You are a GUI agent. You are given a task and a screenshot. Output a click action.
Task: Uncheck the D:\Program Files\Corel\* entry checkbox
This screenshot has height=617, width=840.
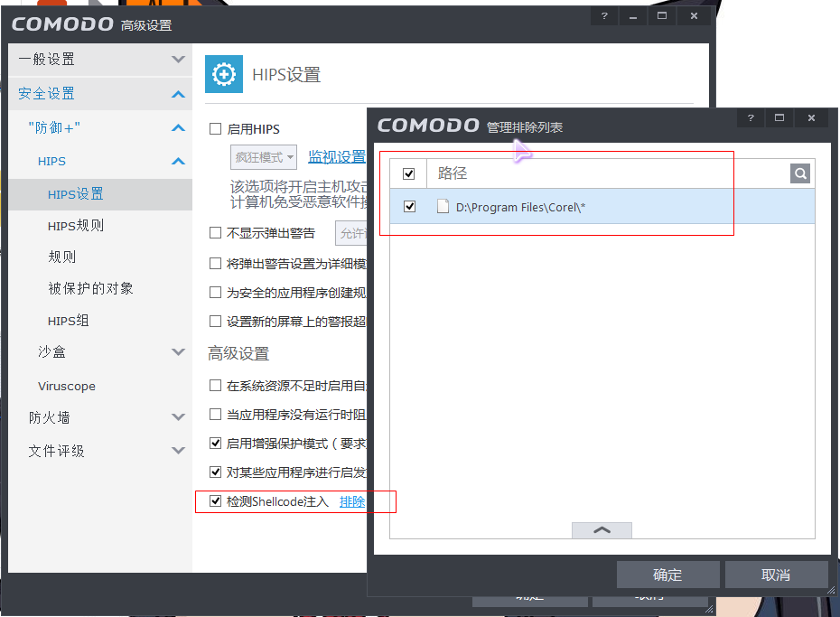(410, 206)
